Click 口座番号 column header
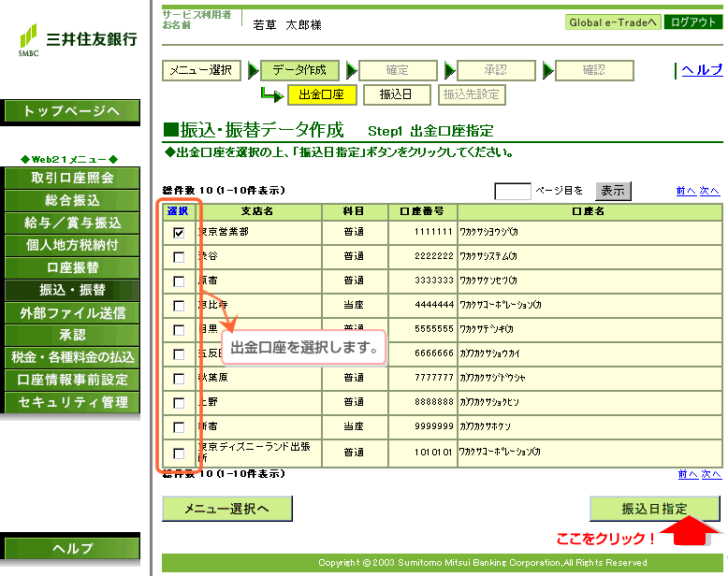Image resolution: width=728 pixels, height=576 pixels. (423, 211)
